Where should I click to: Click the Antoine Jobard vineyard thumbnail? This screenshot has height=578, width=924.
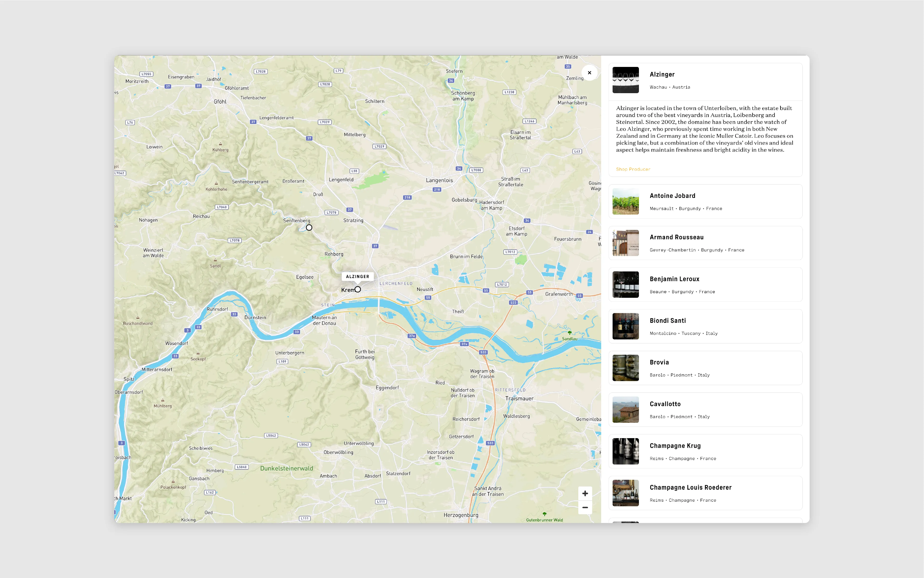[625, 201]
